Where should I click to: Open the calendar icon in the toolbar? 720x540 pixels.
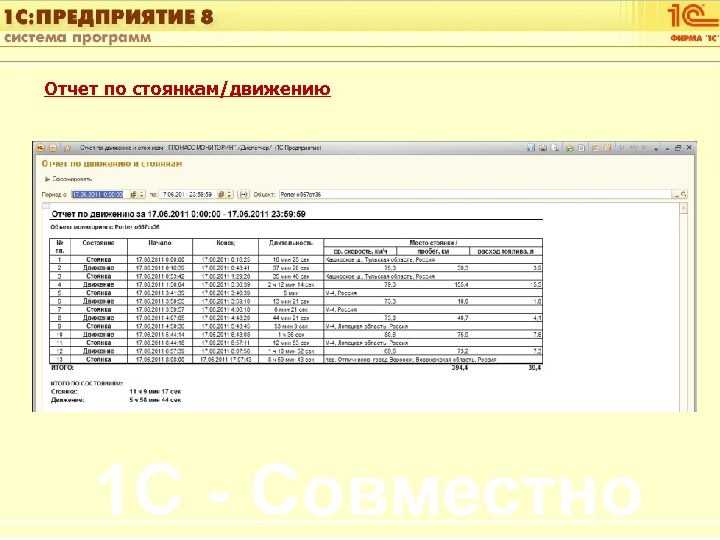pos(607,148)
